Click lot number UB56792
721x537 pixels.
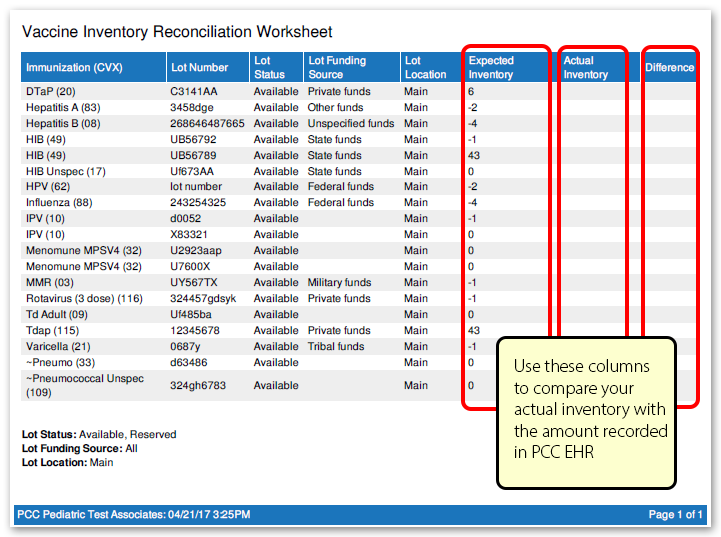[x=193, y=139]
